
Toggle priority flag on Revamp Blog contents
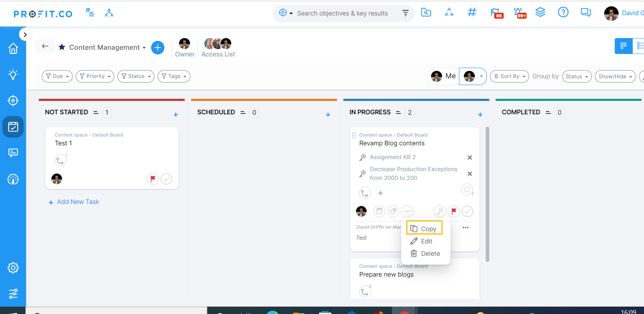[454, 211]
